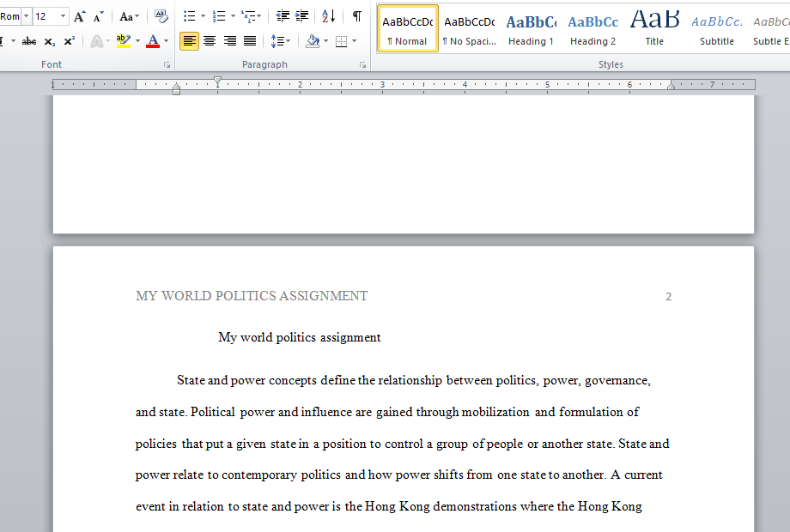Apply the Subtitle style
This screenshot has width=790, height=532.
716,28
